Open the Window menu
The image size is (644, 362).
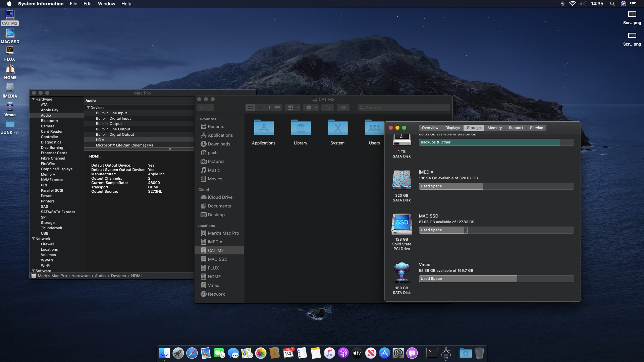[x=106, y=4]
